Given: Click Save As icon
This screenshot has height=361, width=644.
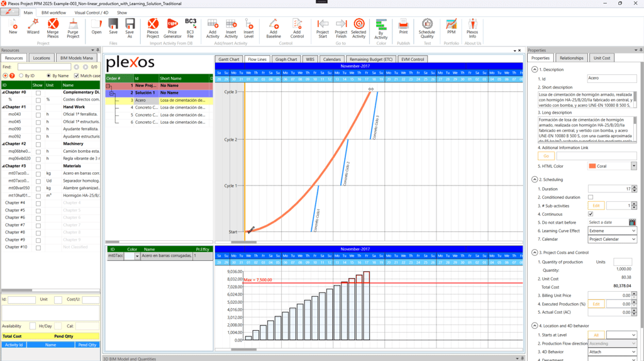Looking at the screenshot, I should (x=130, y=28).
